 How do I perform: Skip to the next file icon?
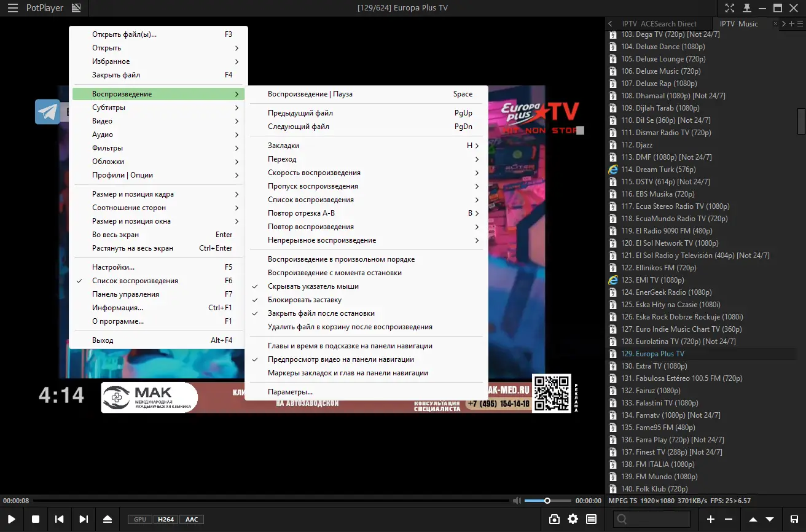[x=84, y=519]
